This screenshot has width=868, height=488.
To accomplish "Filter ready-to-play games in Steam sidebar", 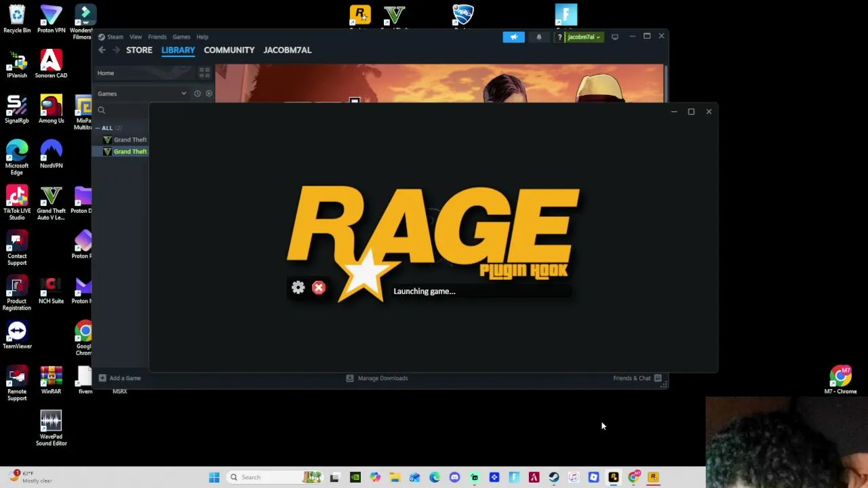I will tap(209, 94).
